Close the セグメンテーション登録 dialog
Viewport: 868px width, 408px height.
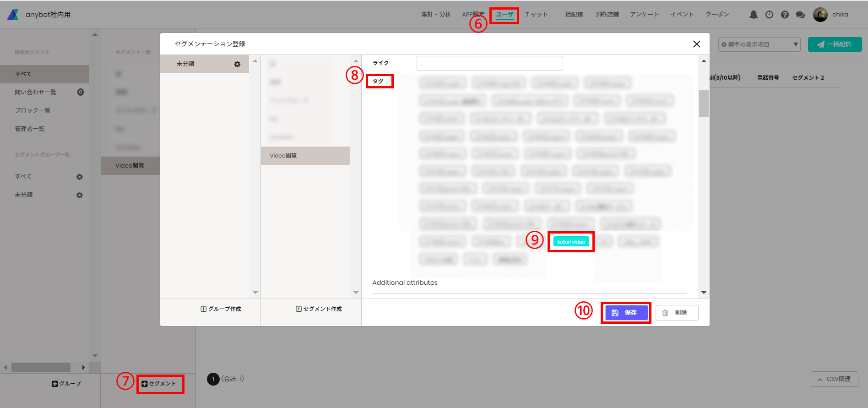point(697,44)
